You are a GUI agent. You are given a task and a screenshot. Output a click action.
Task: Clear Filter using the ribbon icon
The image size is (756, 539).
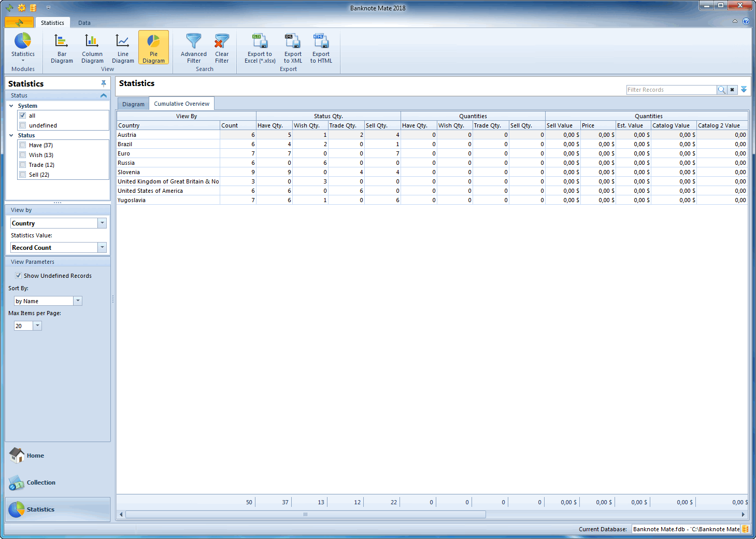[x=222, y=48]
